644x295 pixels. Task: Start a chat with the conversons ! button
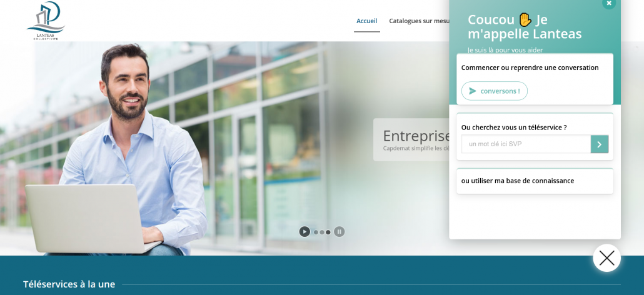click(495, 91)
